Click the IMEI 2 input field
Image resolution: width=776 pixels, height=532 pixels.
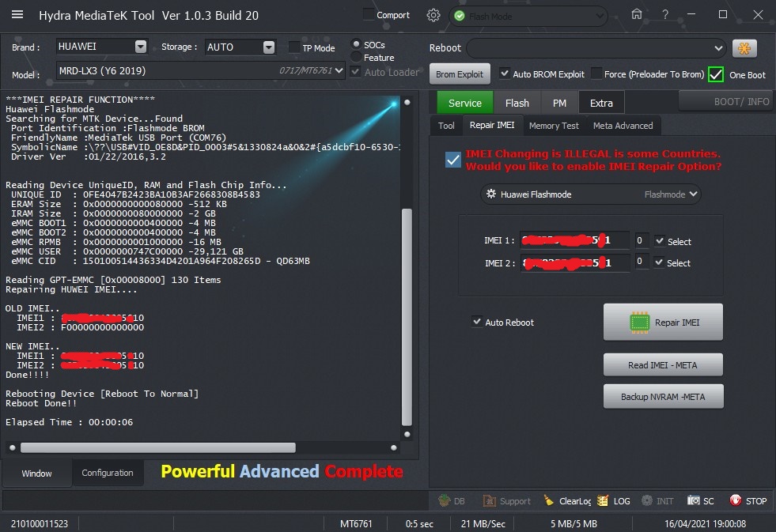click(574, 262)
